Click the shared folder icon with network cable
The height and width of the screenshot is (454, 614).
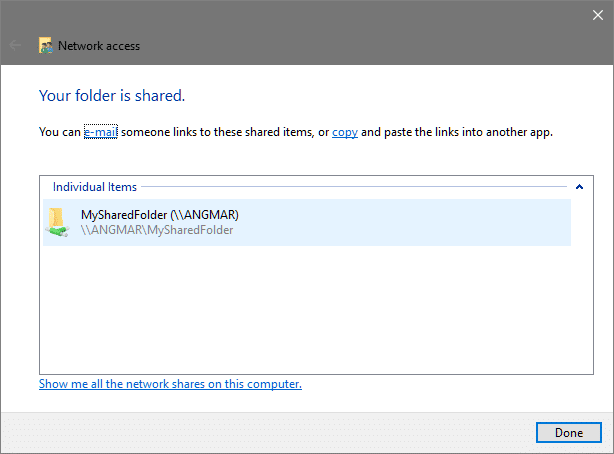[x=57, y=222]
